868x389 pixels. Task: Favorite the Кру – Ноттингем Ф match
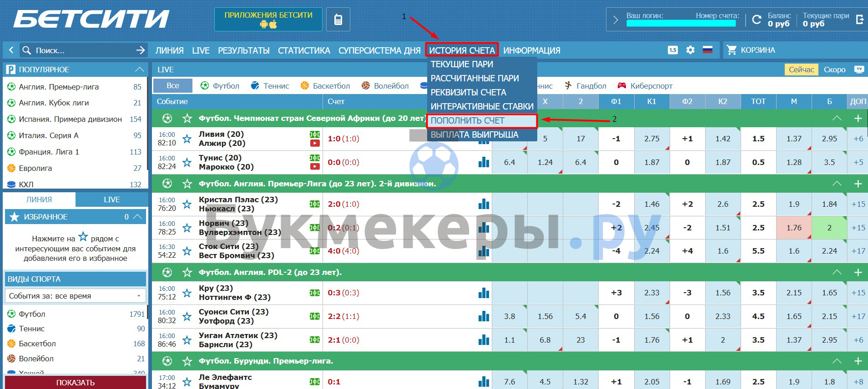tap(187, 293)
